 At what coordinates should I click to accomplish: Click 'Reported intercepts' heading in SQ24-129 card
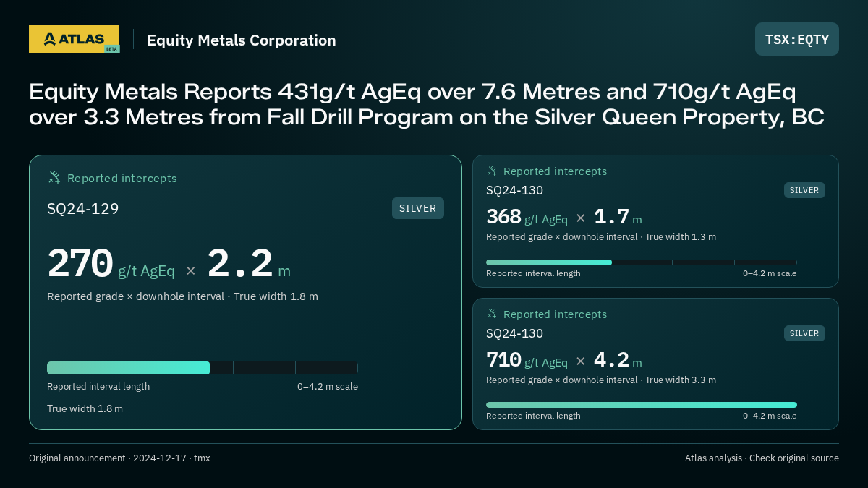click(122, 179)
